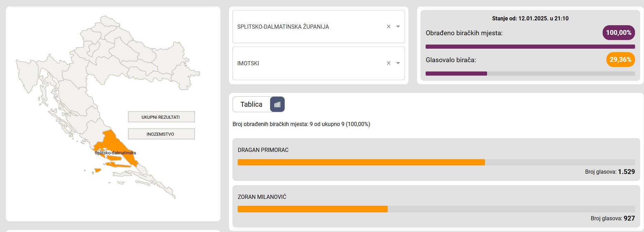Screen dimensions: 644x232
Task: Expand the Imotski city dropdown arrow
Action: pos(398,63)
